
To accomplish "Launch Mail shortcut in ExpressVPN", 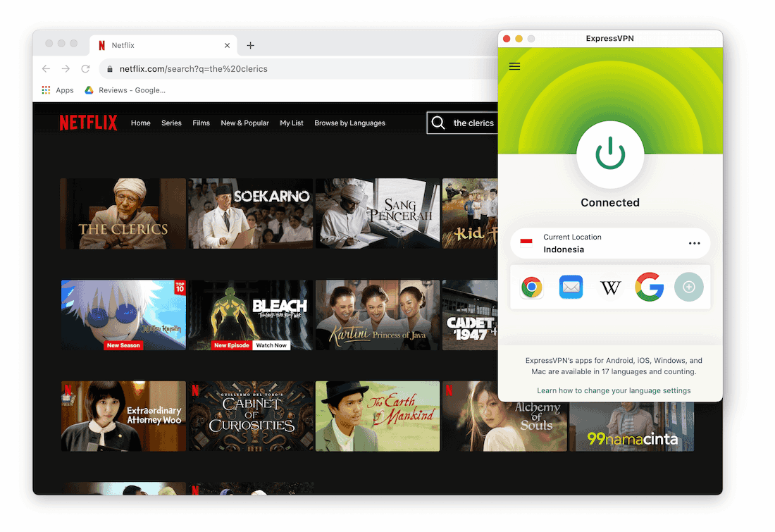I will [x=571, y=287].
